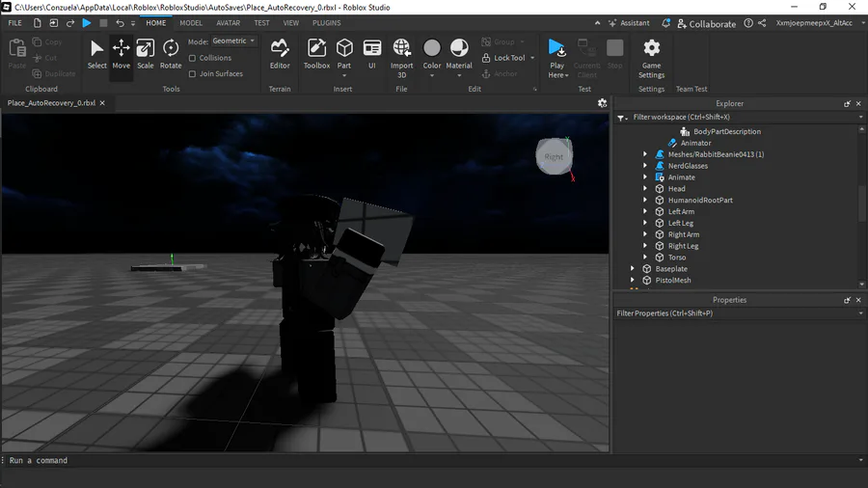Open the Lock Tool dropdown arrow

pyautogui.click(x=532, y=58)
